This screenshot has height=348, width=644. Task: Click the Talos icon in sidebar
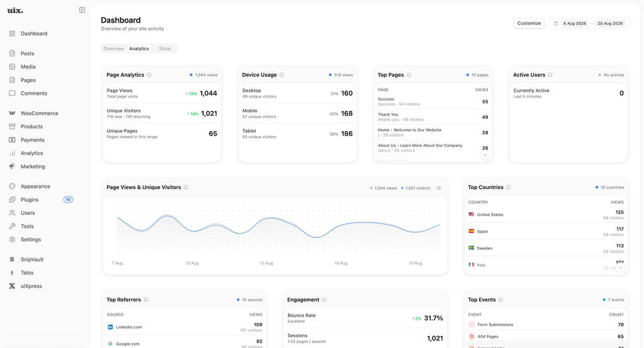coord(13,273)
